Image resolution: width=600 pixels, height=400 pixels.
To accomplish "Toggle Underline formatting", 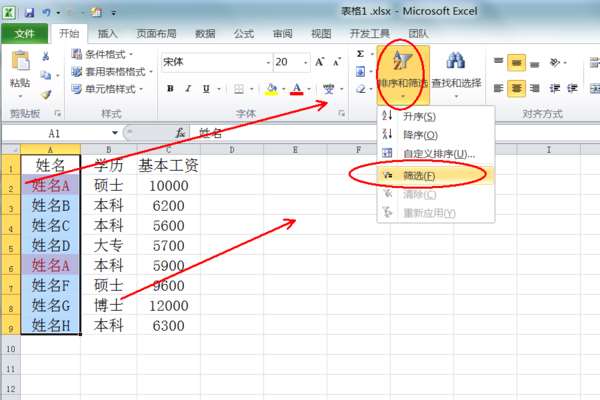I will pyautogui.click(x=206, y=89).
